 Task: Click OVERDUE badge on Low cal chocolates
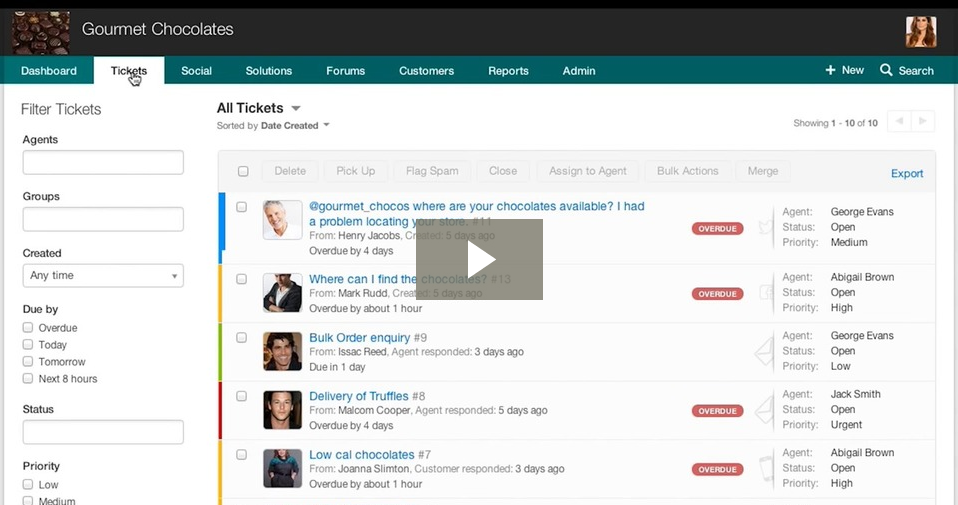(x=717, y=470)
